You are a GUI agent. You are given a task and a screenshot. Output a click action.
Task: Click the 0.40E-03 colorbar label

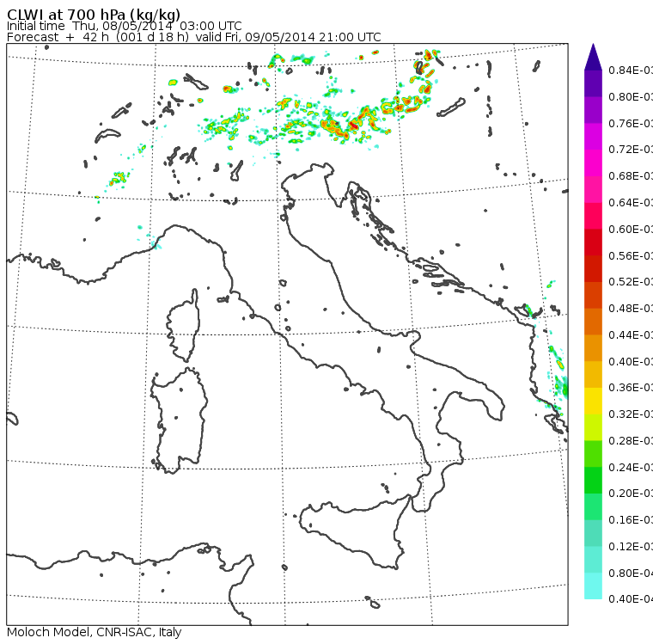(631, 361)
